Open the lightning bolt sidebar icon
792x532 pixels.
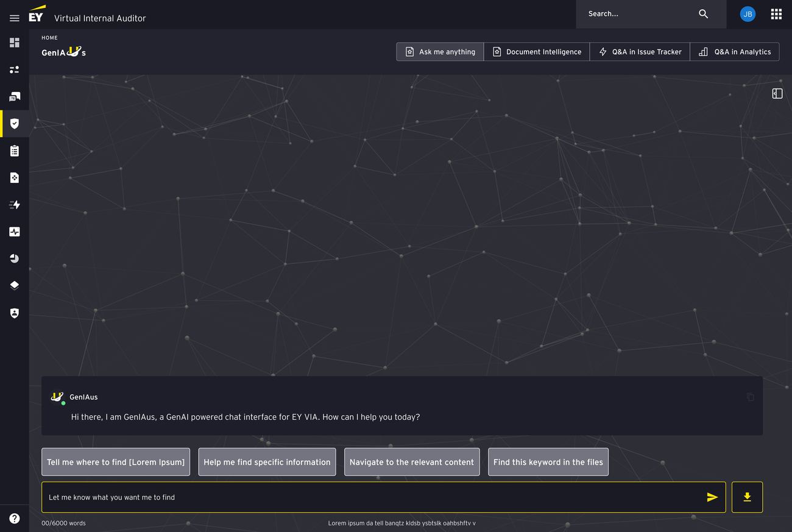click(x=15, y=205)
